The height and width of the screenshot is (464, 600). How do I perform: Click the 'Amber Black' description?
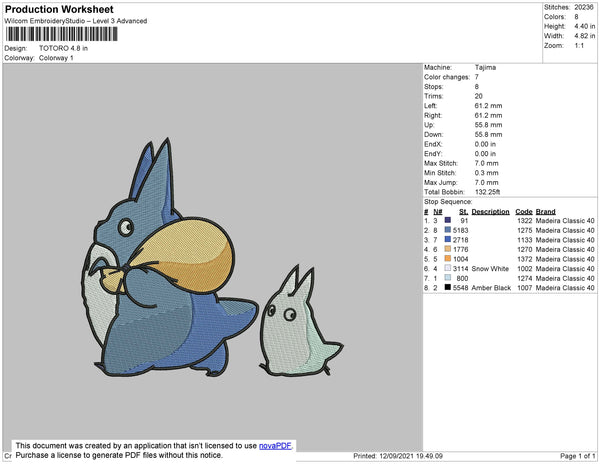coord(491,288)
